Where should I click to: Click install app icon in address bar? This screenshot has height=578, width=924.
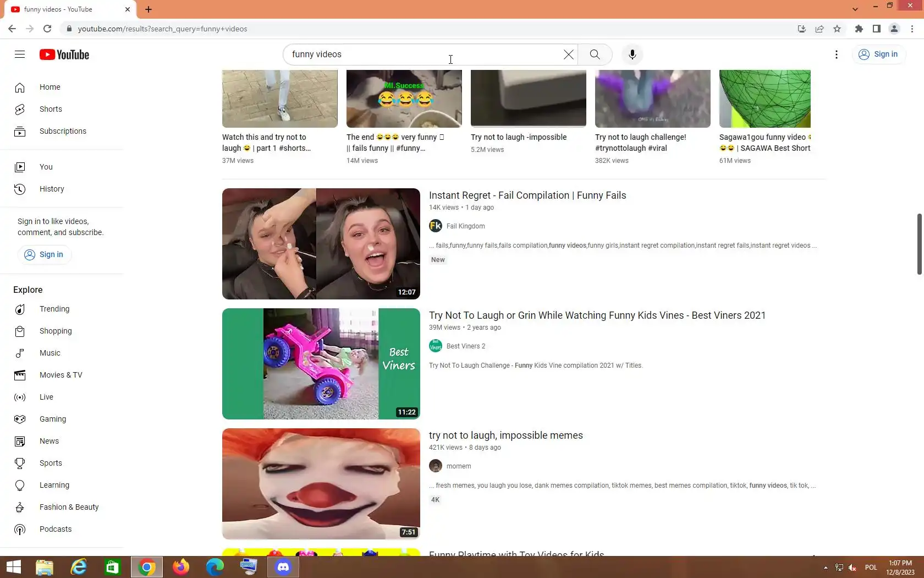(802, 29)
